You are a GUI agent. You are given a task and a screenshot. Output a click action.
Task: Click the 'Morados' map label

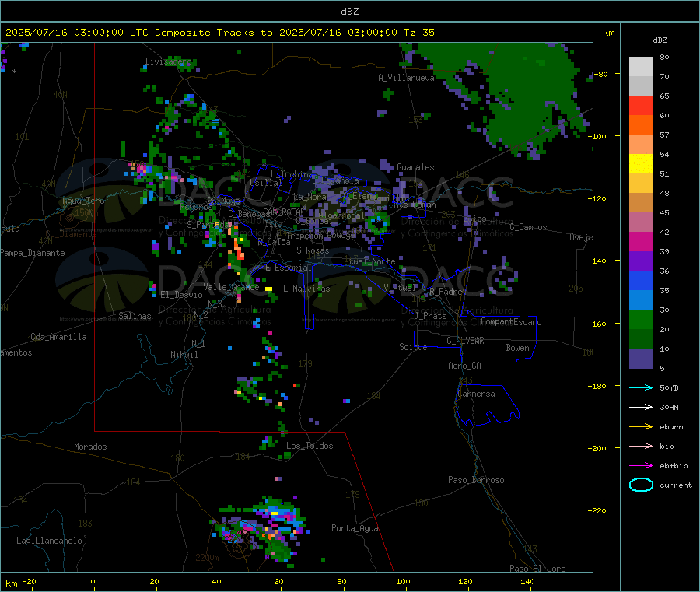(90, 447)
